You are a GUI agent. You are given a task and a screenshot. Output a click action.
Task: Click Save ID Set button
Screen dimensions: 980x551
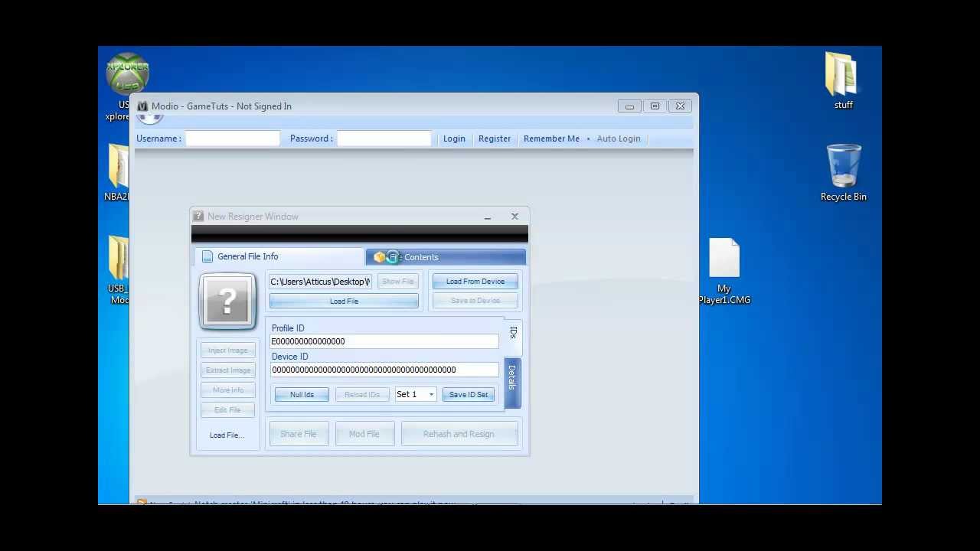coord(469,395)
